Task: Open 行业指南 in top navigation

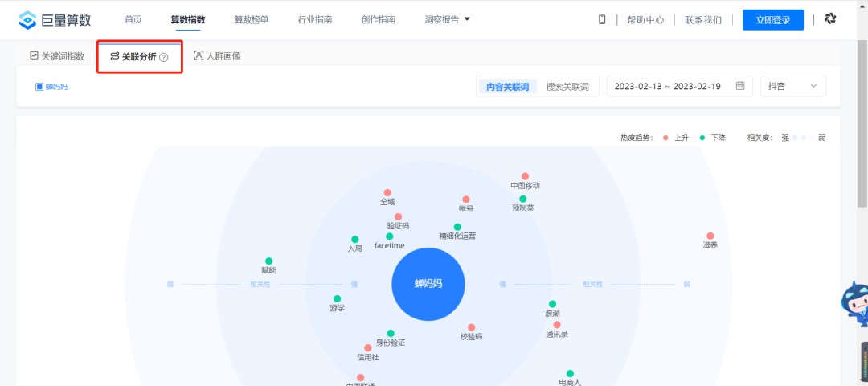Action: pyautogui.click(x=315, y=20)
